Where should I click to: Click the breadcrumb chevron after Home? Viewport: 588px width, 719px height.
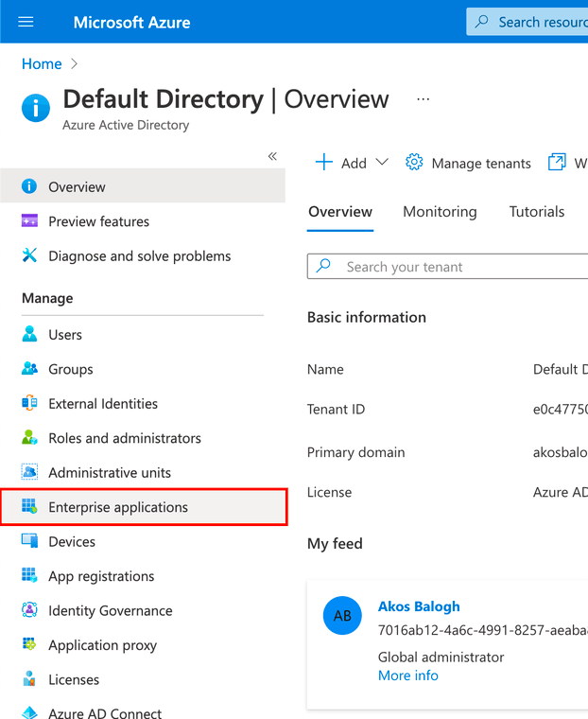(75, 63)
